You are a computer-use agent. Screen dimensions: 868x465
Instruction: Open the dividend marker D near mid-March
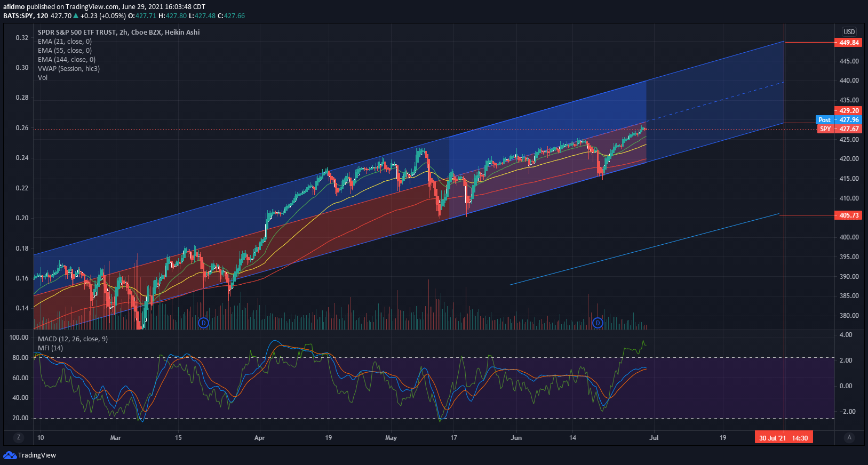point(203,323)
